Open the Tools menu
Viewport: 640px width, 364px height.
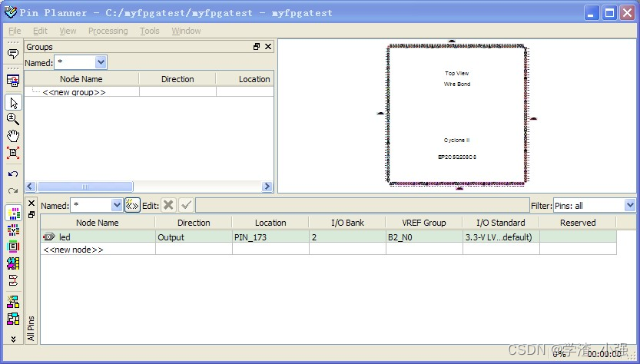point(149,31)
